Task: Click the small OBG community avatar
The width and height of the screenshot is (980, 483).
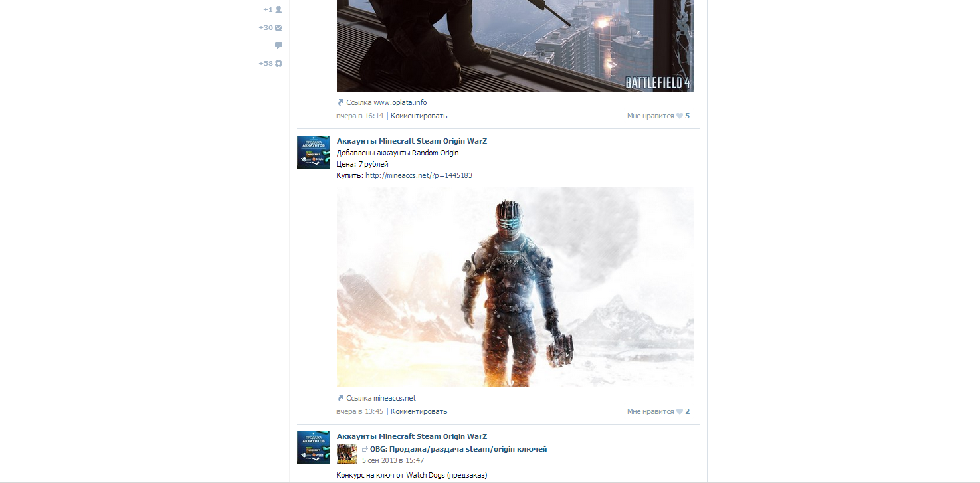Action: tap(347, 454)
